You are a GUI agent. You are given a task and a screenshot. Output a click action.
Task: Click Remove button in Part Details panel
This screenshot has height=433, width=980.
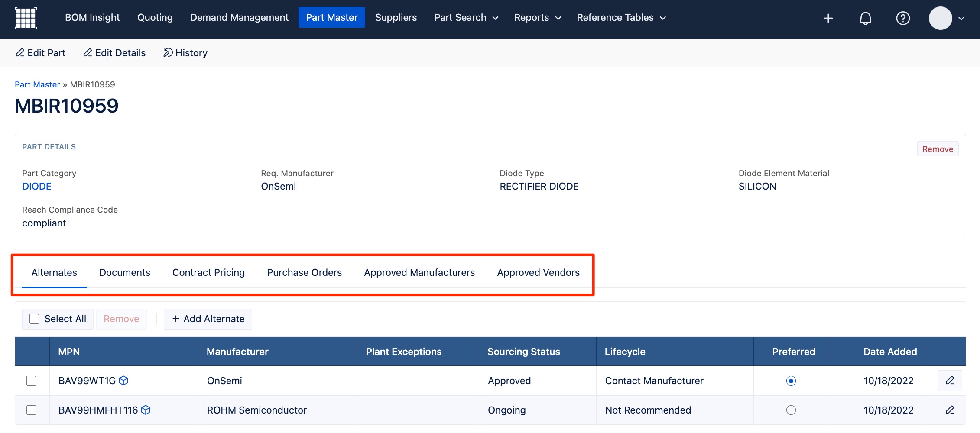point(938,149)
